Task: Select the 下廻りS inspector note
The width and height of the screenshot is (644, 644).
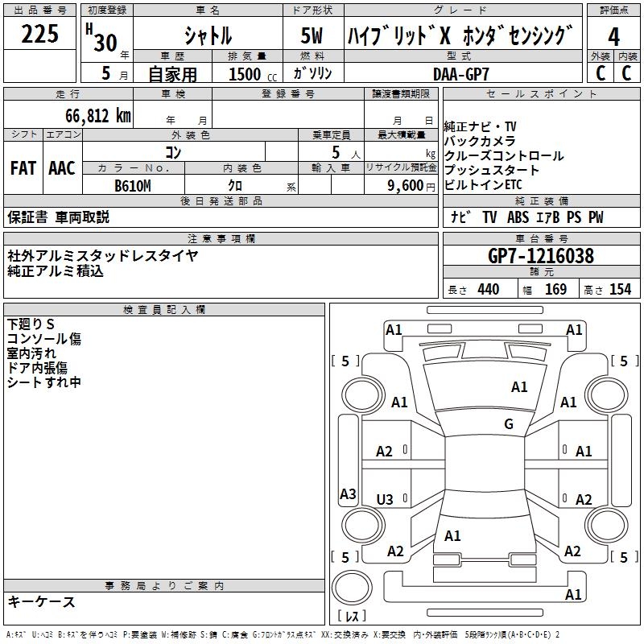Action: pyautogui.click(x=31, y=324)
